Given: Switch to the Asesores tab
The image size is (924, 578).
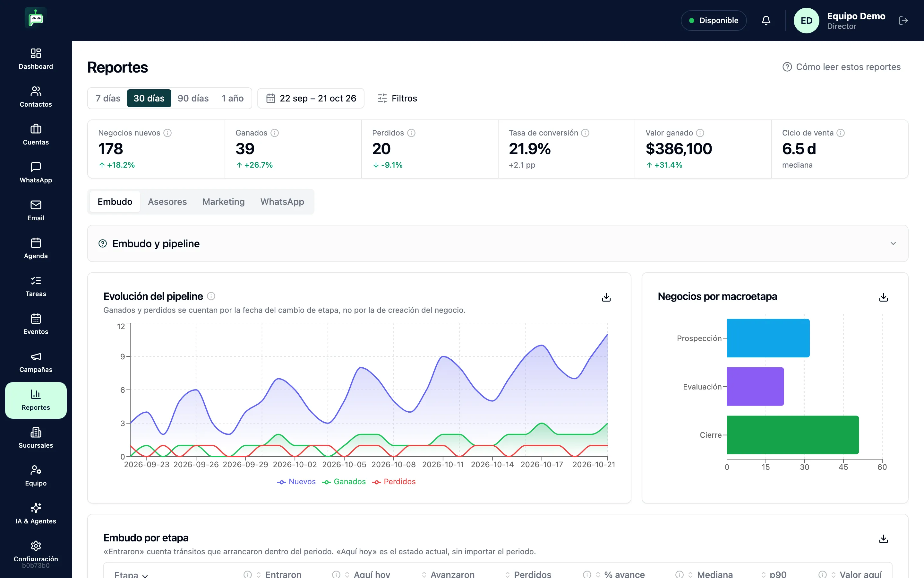Looking at the screenshot, I should point(167,201).
